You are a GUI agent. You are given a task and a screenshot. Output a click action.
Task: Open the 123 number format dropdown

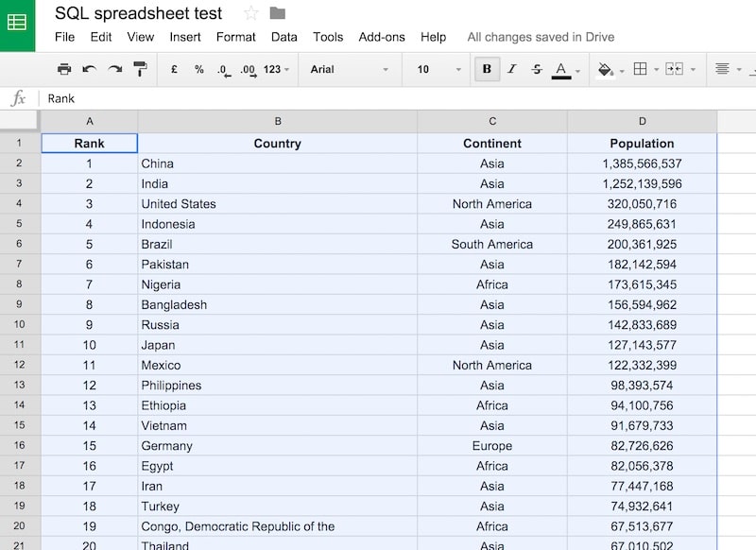point(275,69)
